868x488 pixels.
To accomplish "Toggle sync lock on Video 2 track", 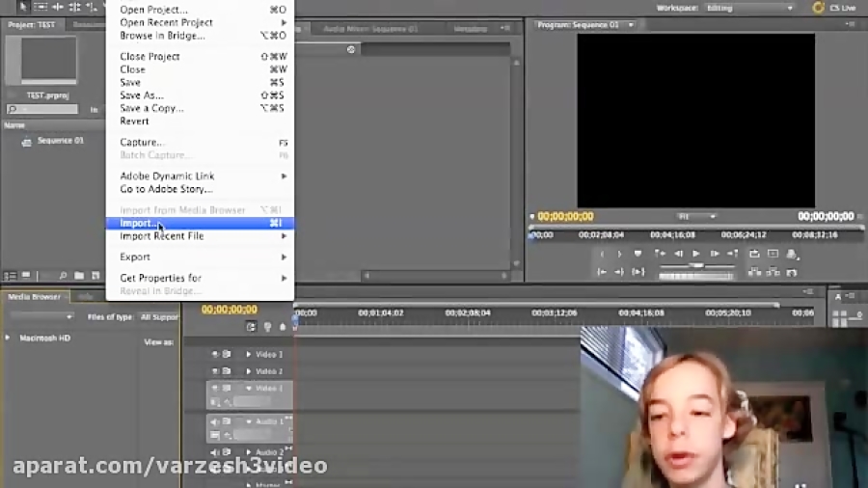I will coord(227,371).
